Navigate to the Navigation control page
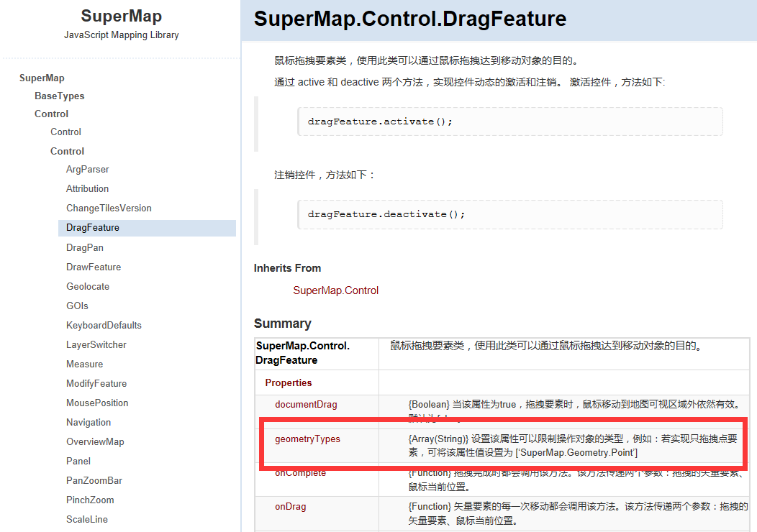This screenshot has height=532, width=757. [x=89, y=423]
